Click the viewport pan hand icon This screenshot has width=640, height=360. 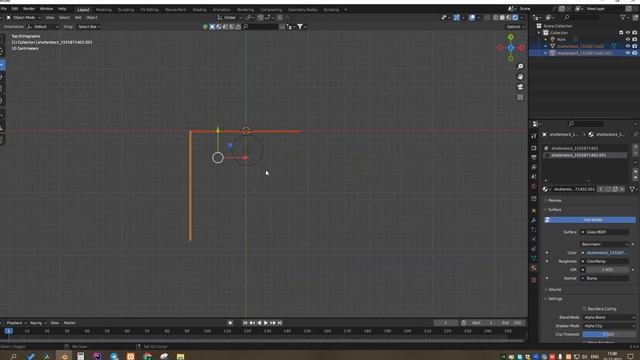520,77
